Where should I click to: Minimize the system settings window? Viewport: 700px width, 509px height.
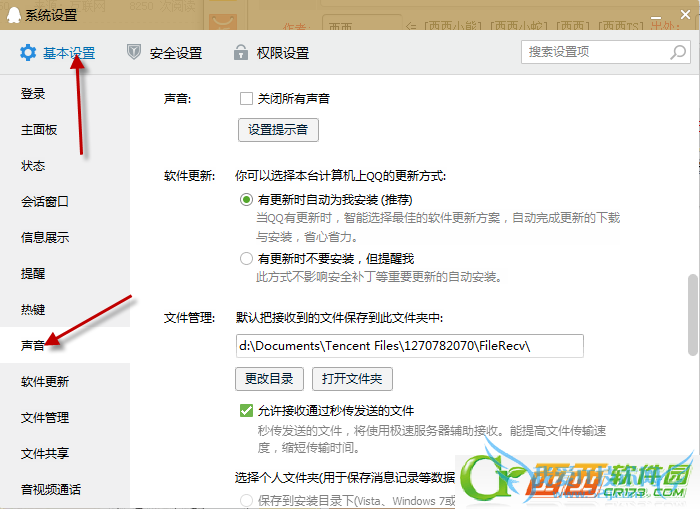[x=656, y=17]
